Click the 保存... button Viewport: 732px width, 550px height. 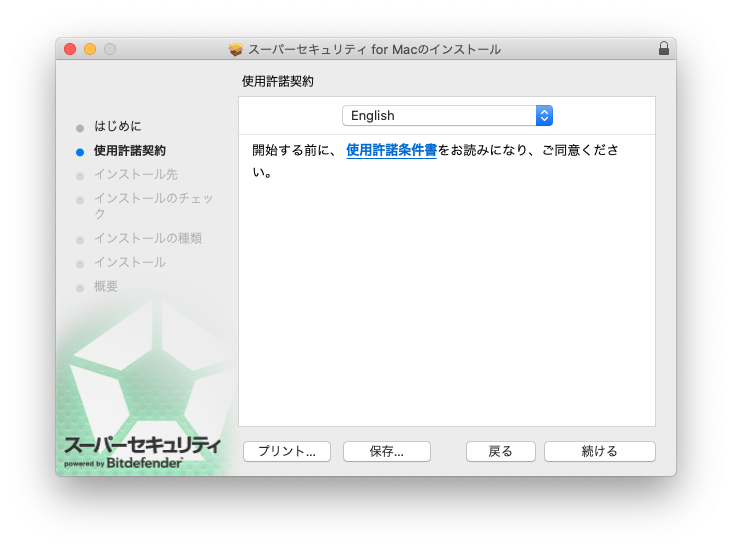(387, 451)
